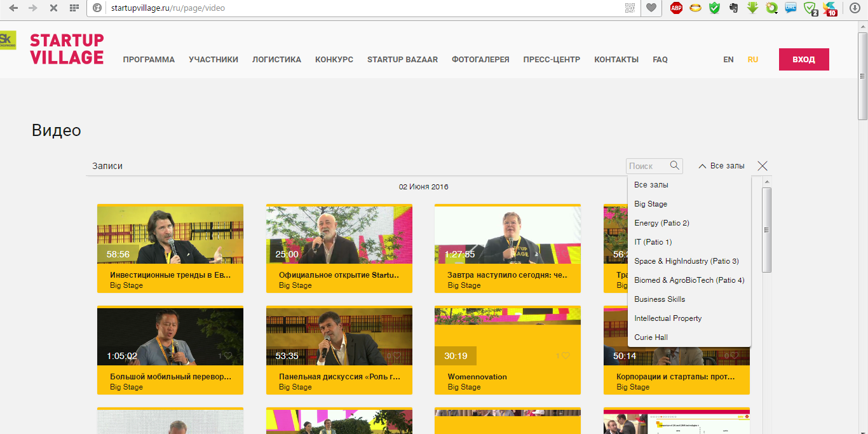868x434 pixels.
Task: Open the speed dial grid icon
Action: tap(74, 8)
